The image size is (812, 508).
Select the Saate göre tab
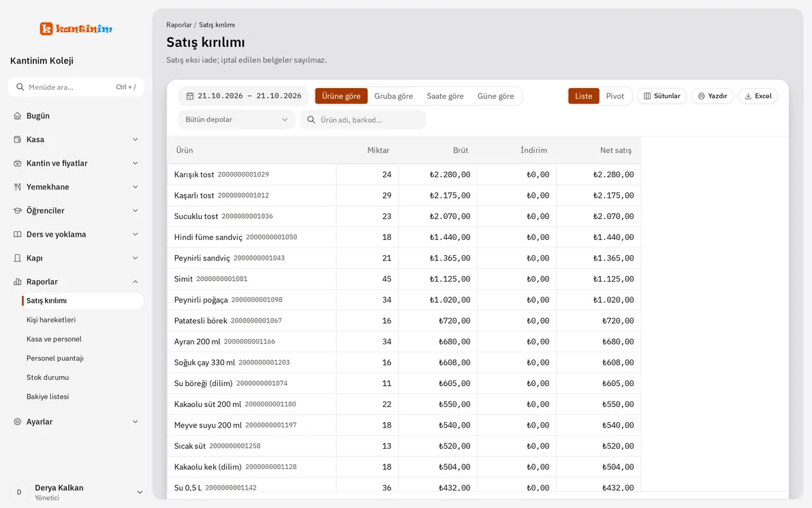(x=445, y=96)
